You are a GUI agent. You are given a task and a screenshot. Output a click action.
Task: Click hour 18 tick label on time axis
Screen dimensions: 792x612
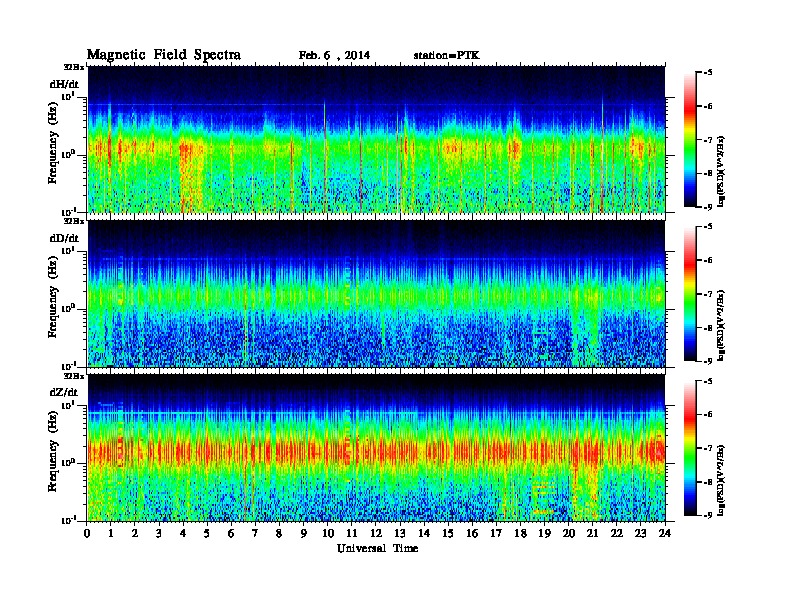[520, 533]
